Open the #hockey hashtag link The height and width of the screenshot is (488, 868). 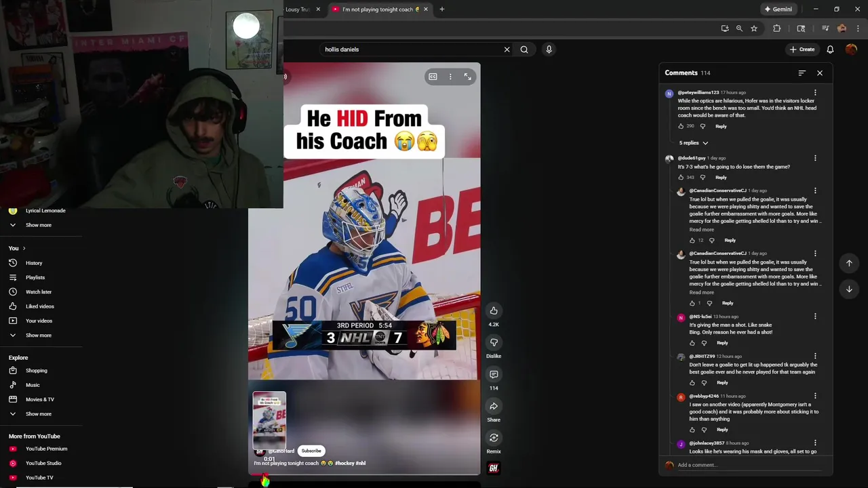point(344,464)
